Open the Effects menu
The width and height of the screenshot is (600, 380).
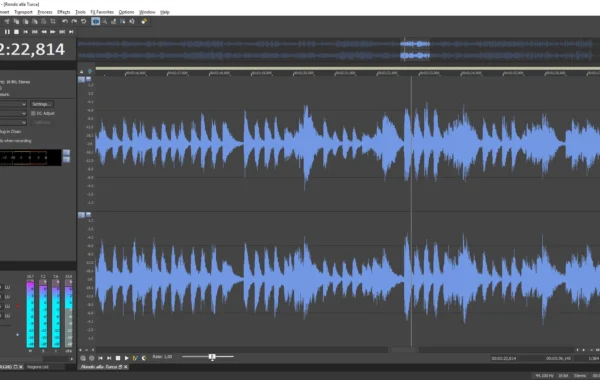(x=64, y=12)
